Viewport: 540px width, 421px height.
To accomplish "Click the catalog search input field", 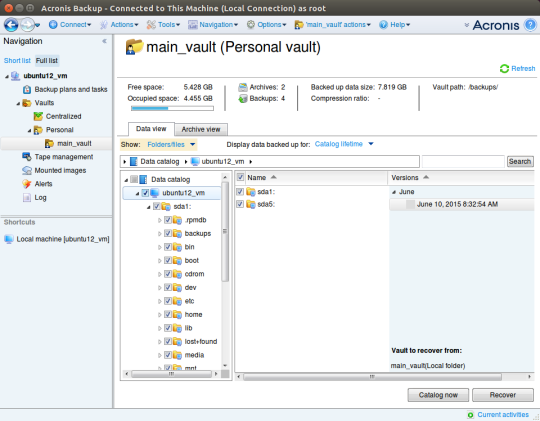I will click(464, 162).
